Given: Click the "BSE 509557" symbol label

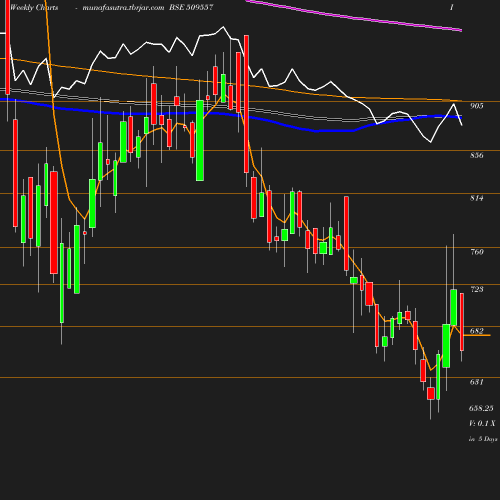Looking at the screenshot, I should pos(191,7).
